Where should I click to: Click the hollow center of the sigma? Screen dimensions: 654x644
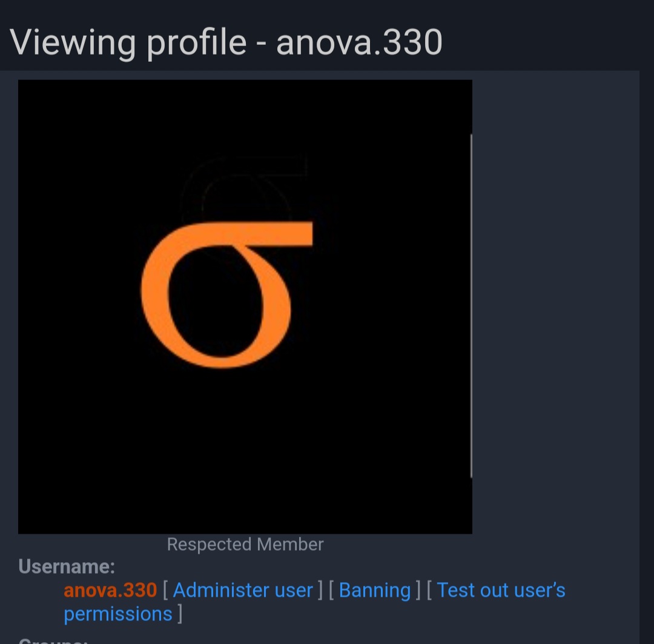pos(217,300)
